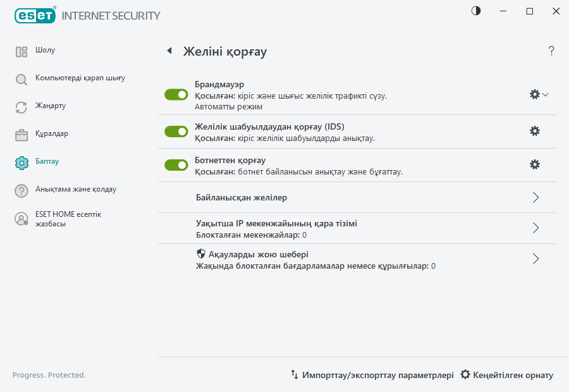Open Импорттау/экспорттау параметрлері
This screenshot has height=392, width=569.
coord(373,375)
